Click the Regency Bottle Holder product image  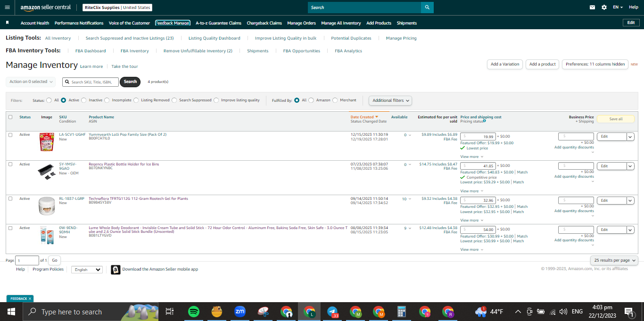coord(46,172)
